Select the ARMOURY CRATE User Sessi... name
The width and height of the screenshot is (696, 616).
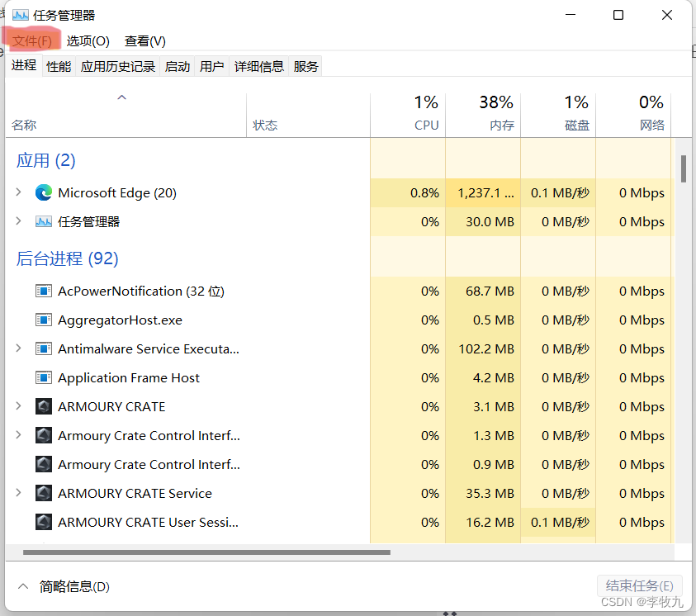tap(149, 522)
